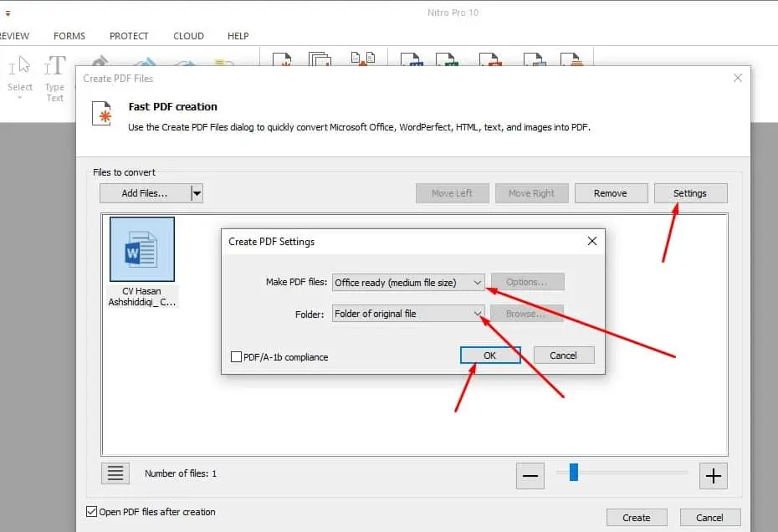Confirm settings with OK
This screenshot has width=778, height=532.
point(490,356)
